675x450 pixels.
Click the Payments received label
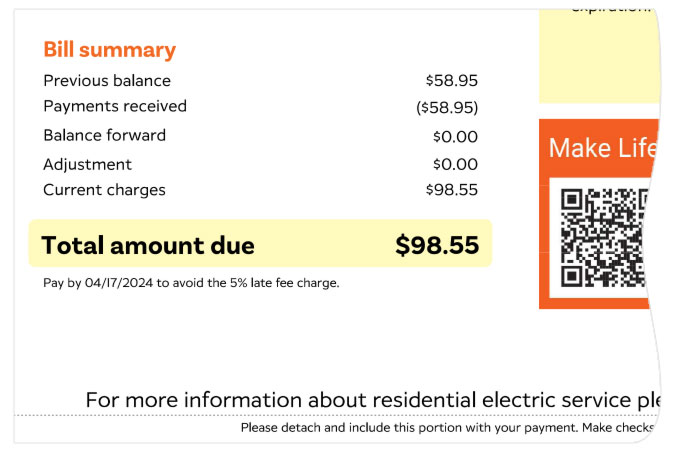click(115, 106)
